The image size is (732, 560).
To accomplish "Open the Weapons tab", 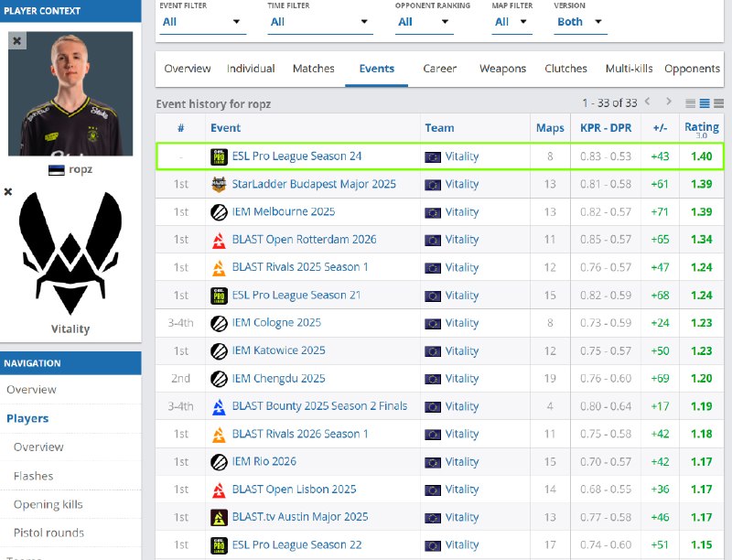I will click(x=502, y=69).
